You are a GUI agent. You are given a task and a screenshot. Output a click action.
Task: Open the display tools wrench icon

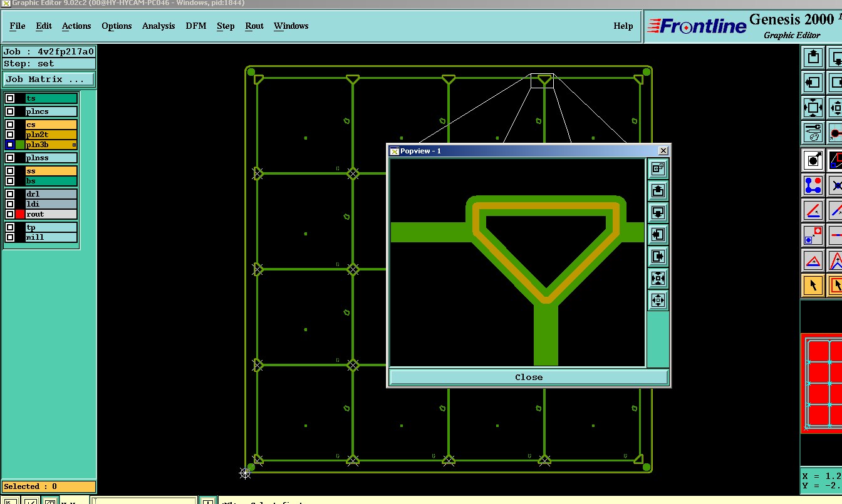(813, 133)
